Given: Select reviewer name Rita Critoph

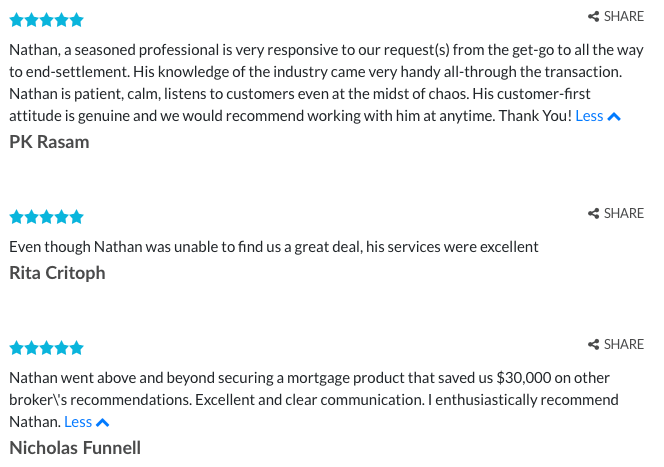Looking at the screenshot, I should pyautogui.click(x=57, y=274).
